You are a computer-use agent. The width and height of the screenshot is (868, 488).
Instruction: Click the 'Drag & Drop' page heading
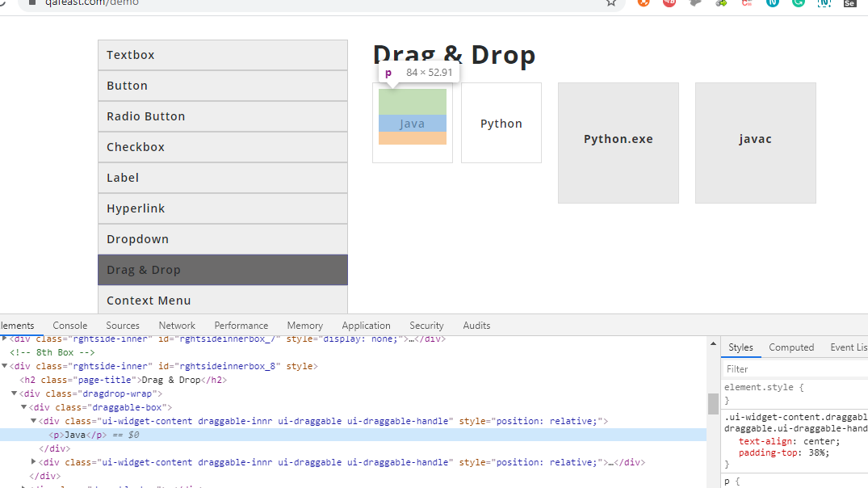pos(454,55)
